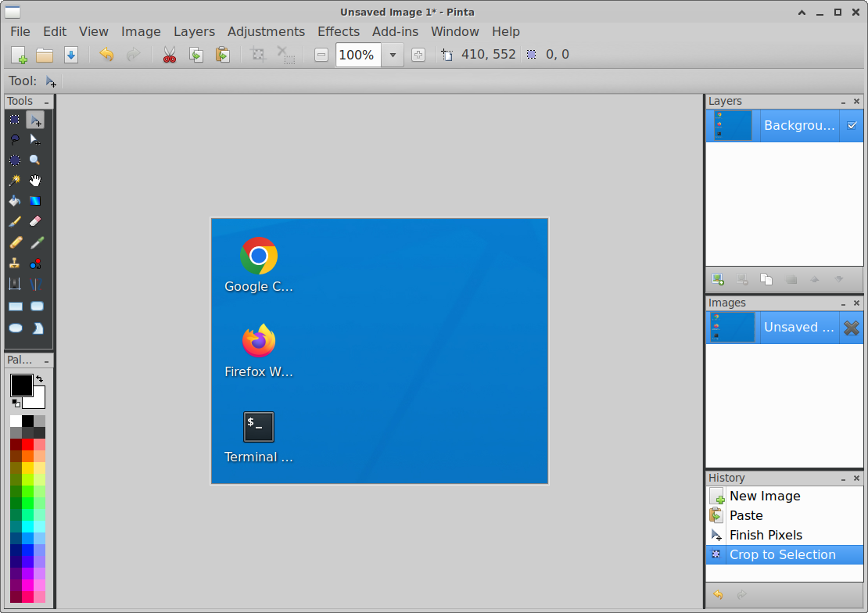The image size is (868, 613).
Task: Open the zoom percentage dropdown arrow
Action: (x=393, y=55)
